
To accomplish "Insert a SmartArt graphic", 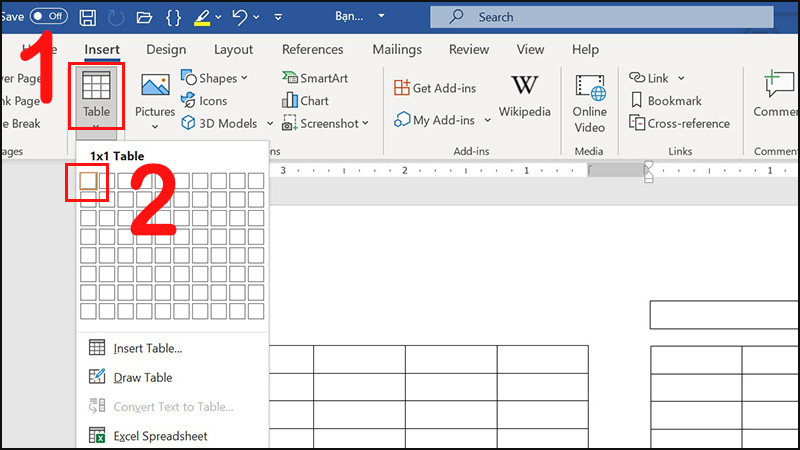I will click(x=317, y=77).
